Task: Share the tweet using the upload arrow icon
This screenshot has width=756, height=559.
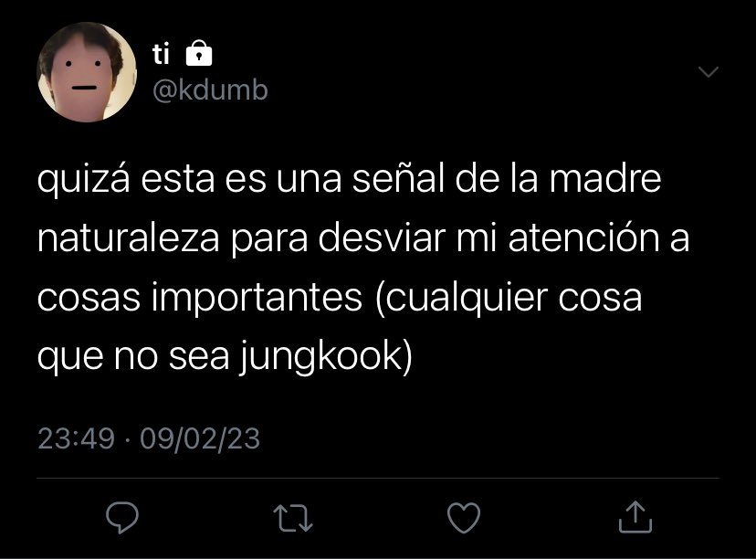Action: pyautogui.click(x=635, y=517)
